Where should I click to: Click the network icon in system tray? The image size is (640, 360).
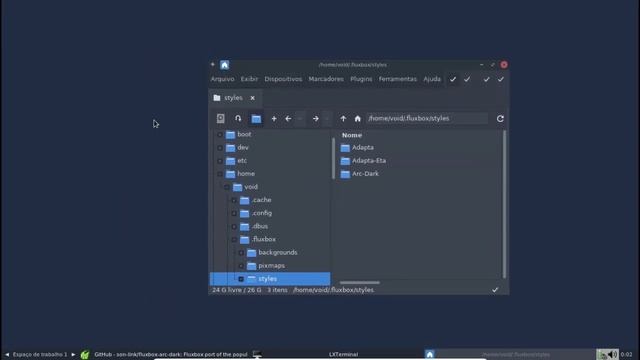(603, 355)
